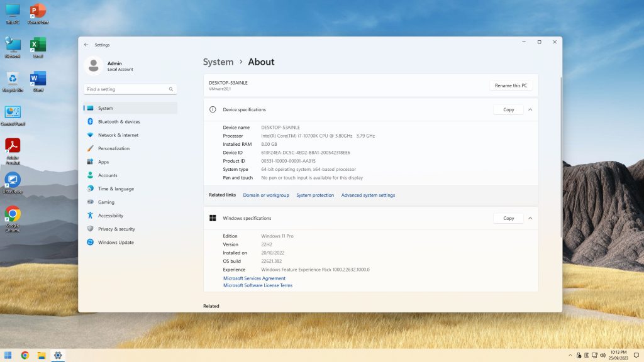Click Rename this PC button
The image size is (644, 362).
tap(511, 85)
